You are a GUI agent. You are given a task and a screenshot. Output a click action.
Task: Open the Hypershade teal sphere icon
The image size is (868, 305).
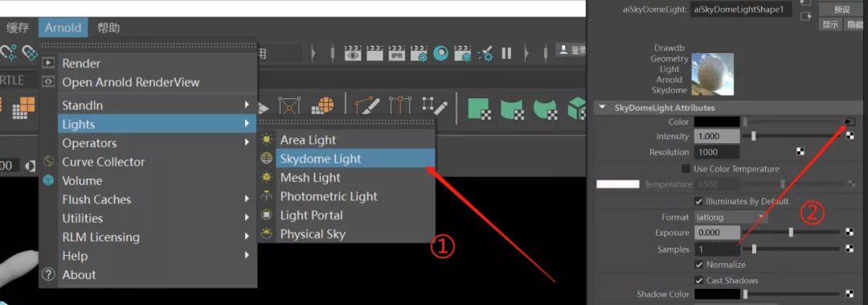[x=441, y=53]
